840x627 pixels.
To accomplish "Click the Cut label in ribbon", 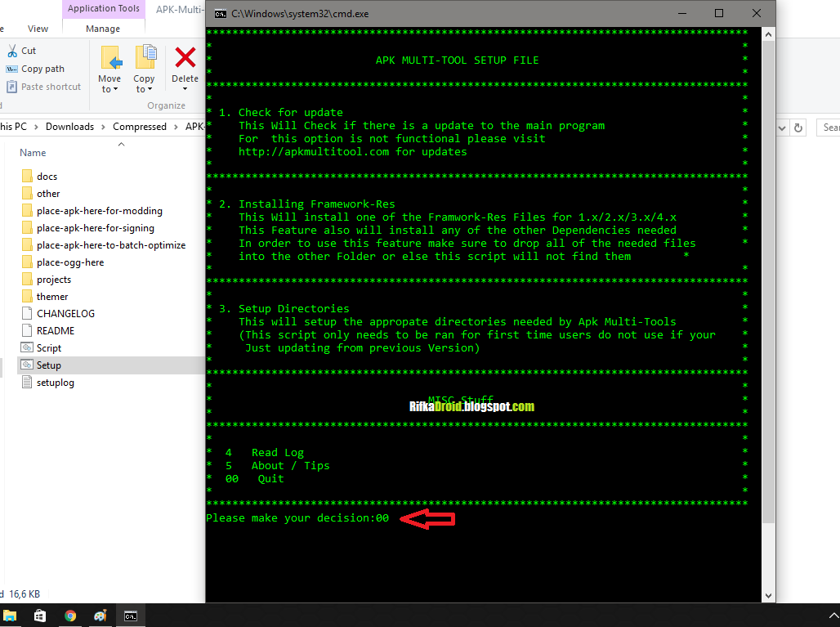I will [29, 51].
